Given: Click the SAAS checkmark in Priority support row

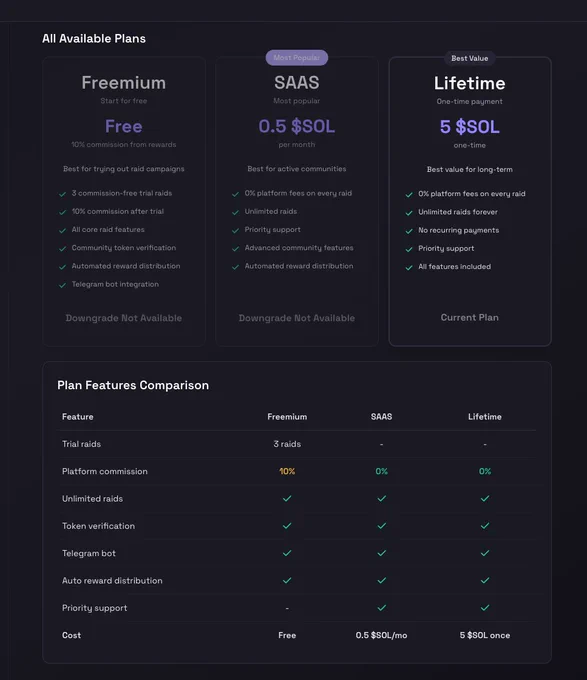Looking at the screenshot, I should click(x=382, y=608).
